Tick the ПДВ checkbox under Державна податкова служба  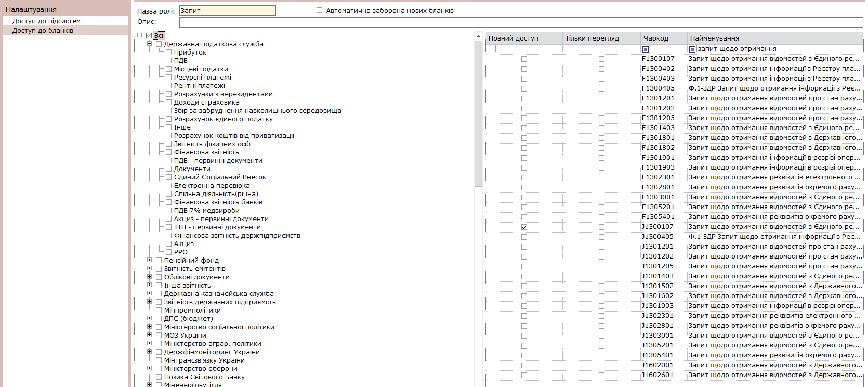pyautogui.click(x=168, y=61)
